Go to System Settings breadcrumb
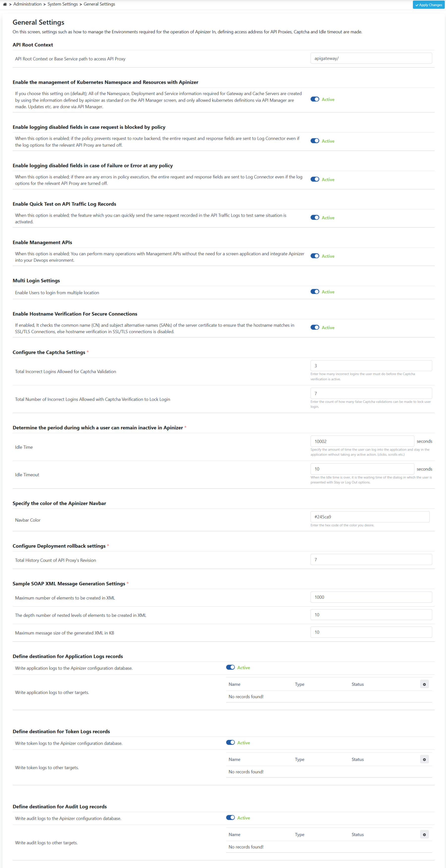This screenshot has width=446, height=868. tap(62, 4)
